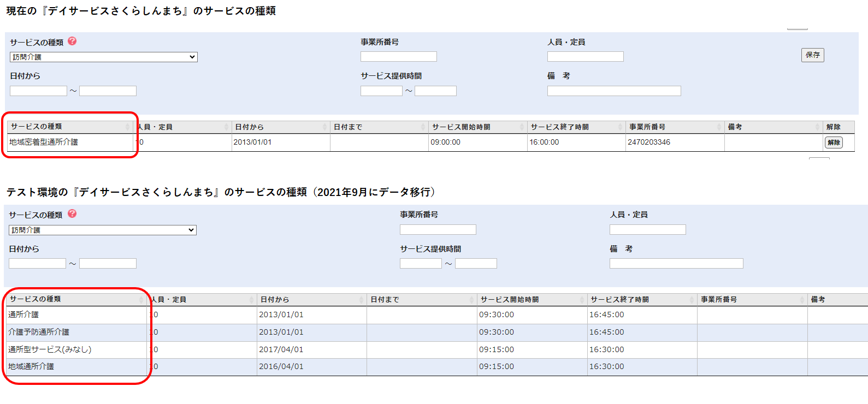
Task: Click 解除 button in 地域密着型通所介護 row
Action: point(834,142)
